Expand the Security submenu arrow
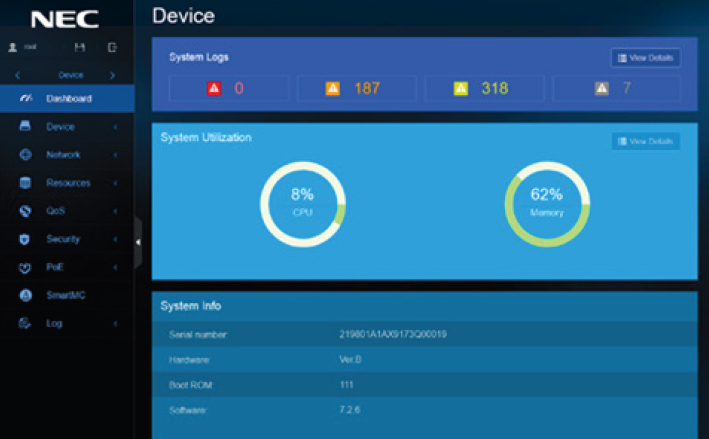Viewport: 709px width, 439px height. (115, 239)
